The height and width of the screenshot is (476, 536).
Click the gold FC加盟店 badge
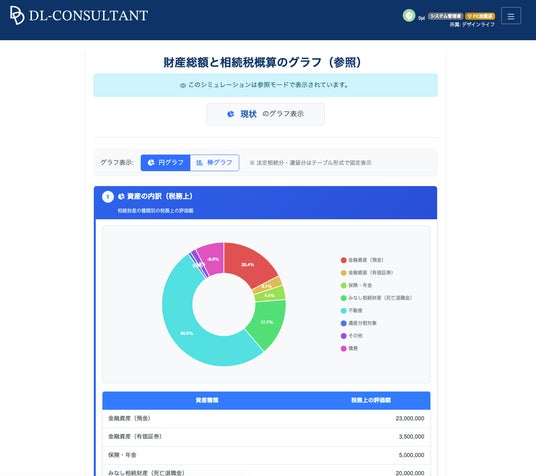coord(480,16)
